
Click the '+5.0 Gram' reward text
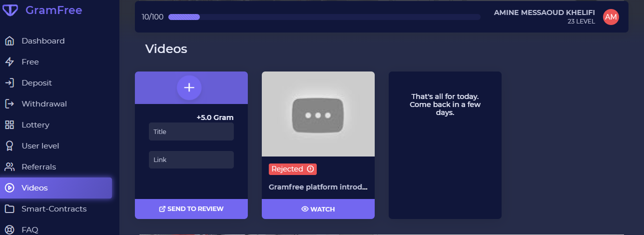215,117
